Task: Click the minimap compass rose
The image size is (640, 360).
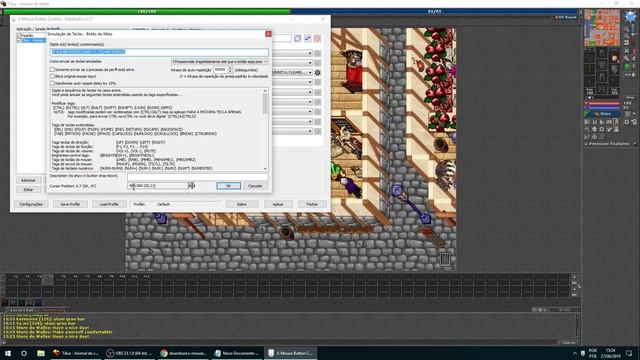Action: [630, 16]
